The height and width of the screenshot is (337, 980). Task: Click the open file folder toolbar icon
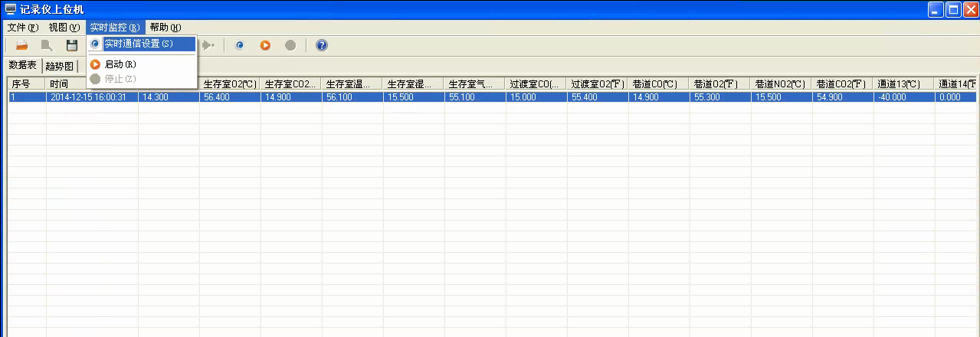tap(22, 45)
